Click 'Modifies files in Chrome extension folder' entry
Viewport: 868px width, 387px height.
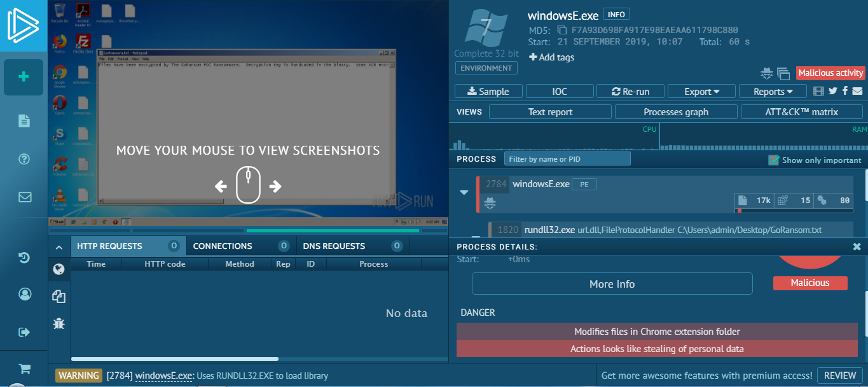(657, 332)
